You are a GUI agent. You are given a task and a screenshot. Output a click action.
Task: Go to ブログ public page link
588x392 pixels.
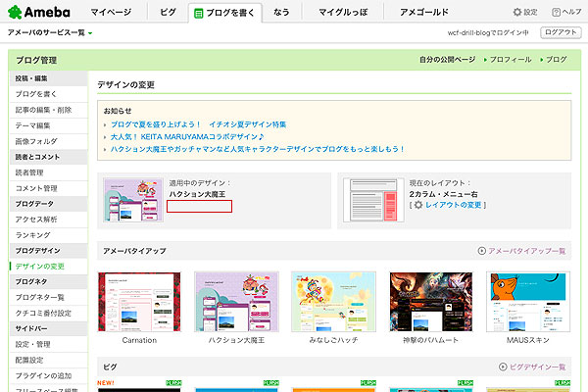(x=556, y=60)
